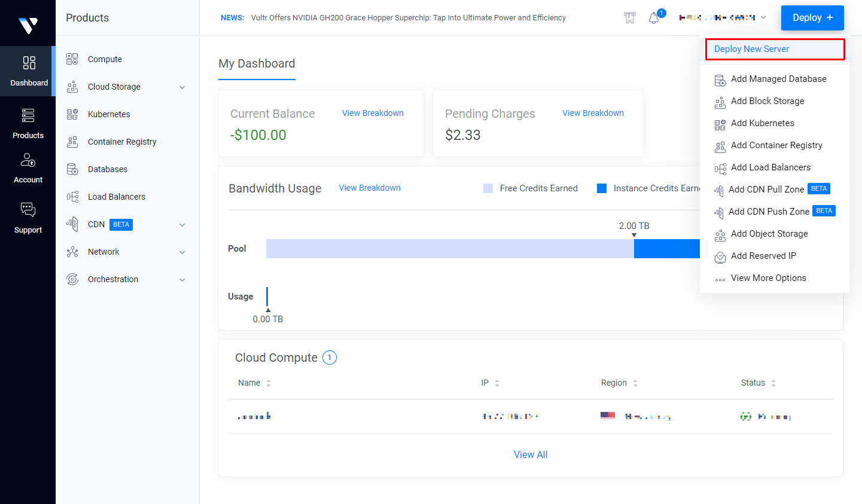Click the 2.00 TB pool marker label
This screenshot has width=862, height=504.
point(634,226)
